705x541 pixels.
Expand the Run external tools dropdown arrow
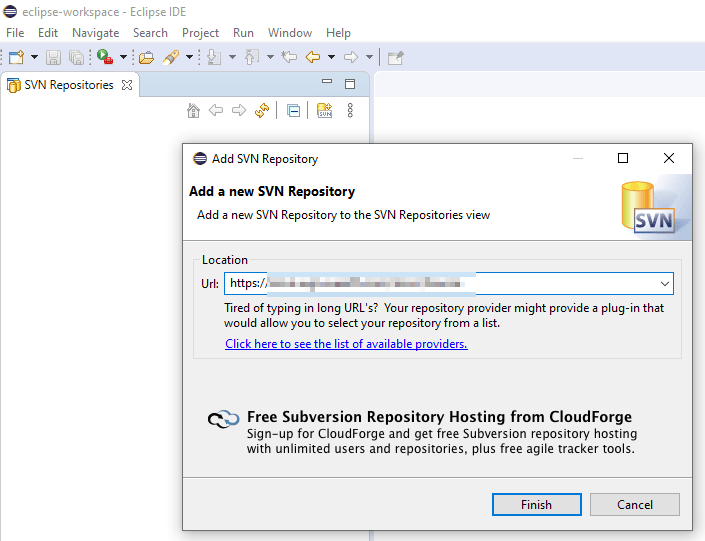click(x=123, y=58)
